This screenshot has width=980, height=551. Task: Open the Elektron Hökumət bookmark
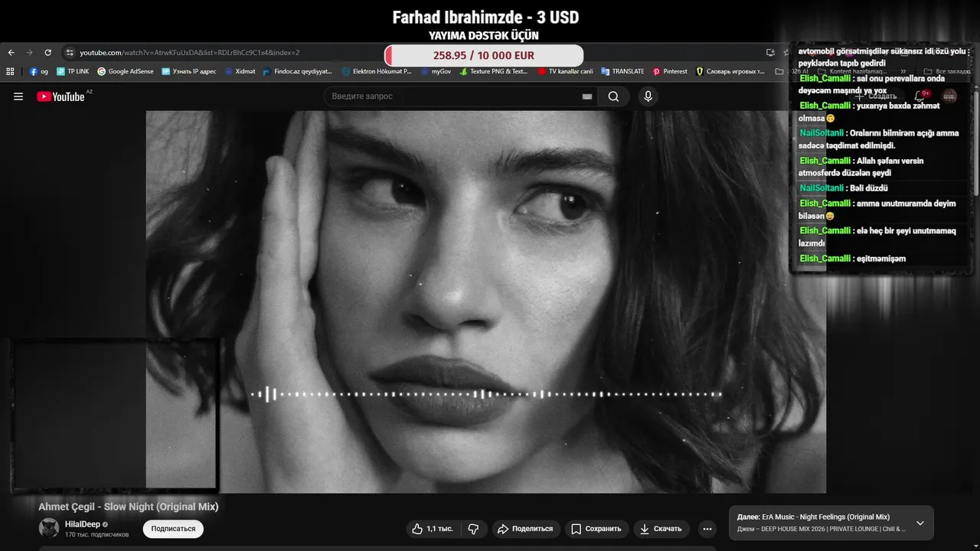377,71
